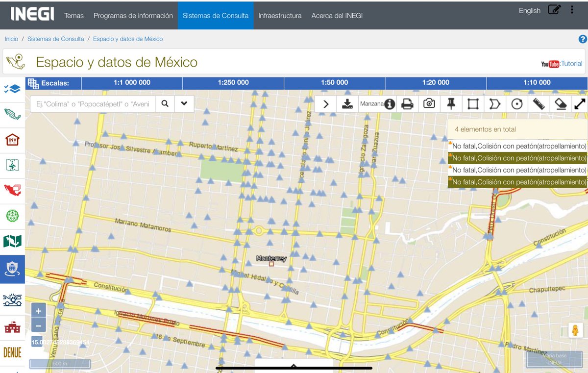Click the search magnifier button

[x=165, y=104]
